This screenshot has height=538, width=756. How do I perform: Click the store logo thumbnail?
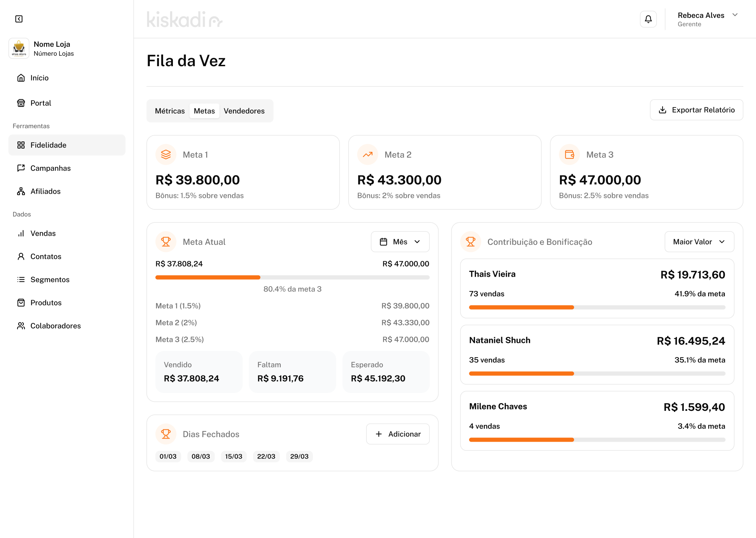point(19,48)
